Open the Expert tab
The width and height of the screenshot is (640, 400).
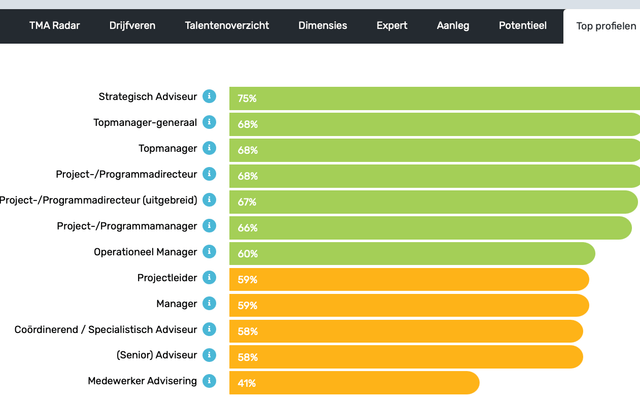click(x=392, y=25)
